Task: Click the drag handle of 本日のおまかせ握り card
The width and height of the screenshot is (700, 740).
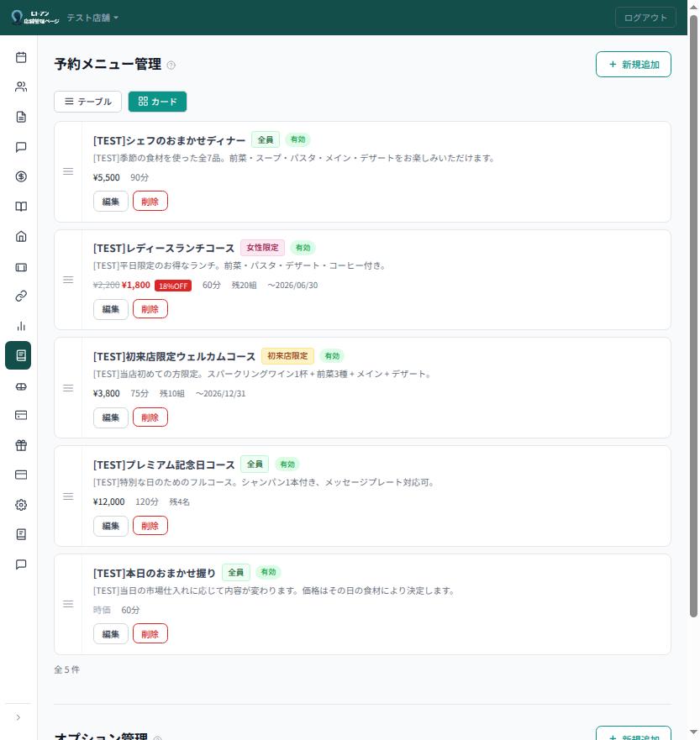Action: [68, 604]
